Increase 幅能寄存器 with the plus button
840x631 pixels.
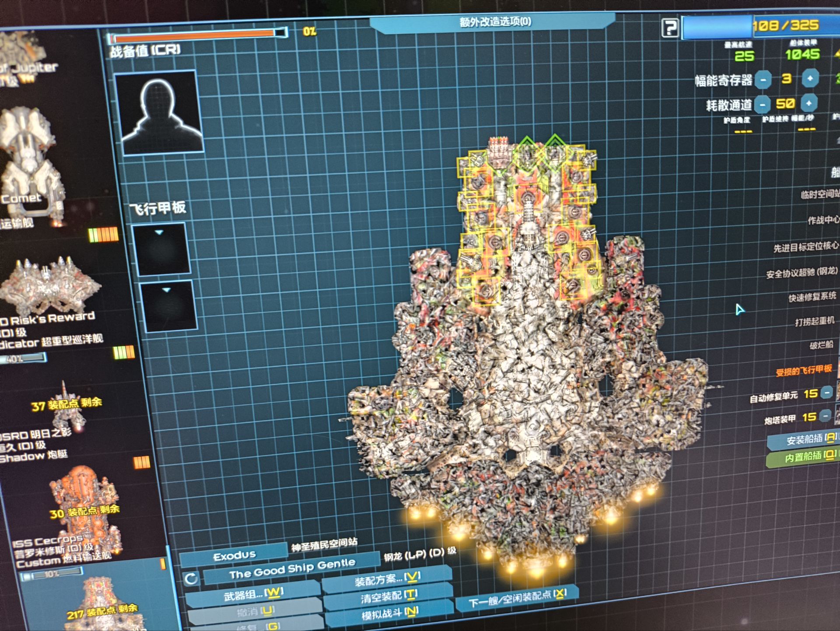click(810, 79)
